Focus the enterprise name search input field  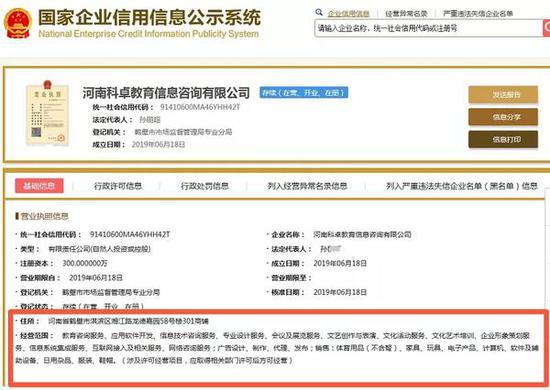429,28
